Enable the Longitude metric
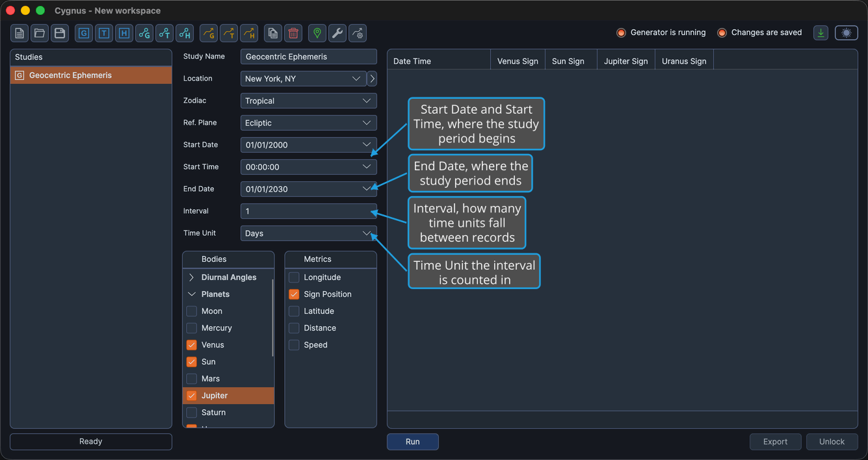The image size is (868, 460). click(x=294, y=277)
